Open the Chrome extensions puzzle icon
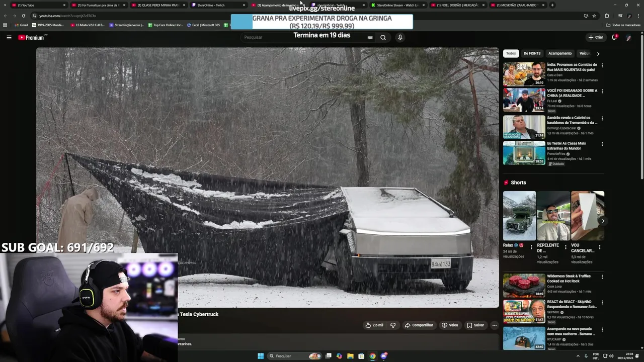This screenshot has width=644, height=362. 607,16
